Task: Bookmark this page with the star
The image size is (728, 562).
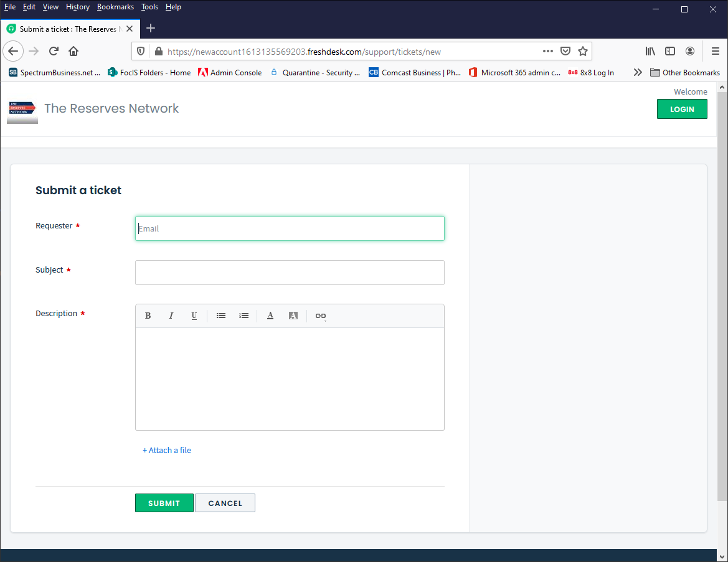Action: click(x=583, y=51)
